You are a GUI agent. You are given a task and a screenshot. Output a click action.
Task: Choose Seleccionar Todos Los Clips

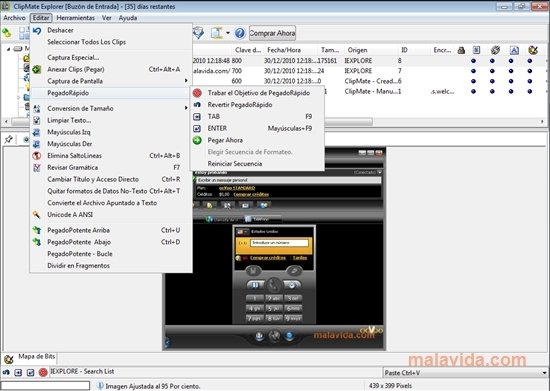[87, 42]
